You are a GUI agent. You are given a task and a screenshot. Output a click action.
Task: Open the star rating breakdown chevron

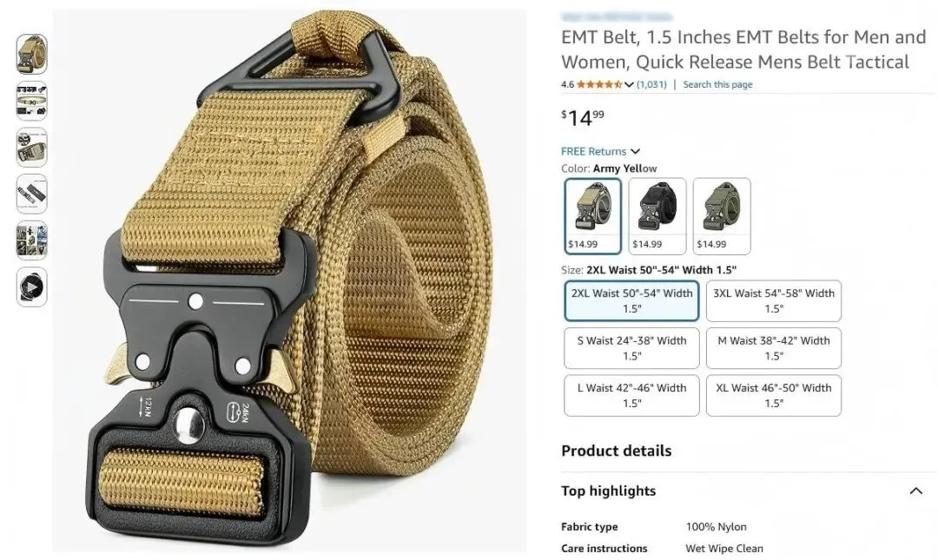[x=629, y=84]
